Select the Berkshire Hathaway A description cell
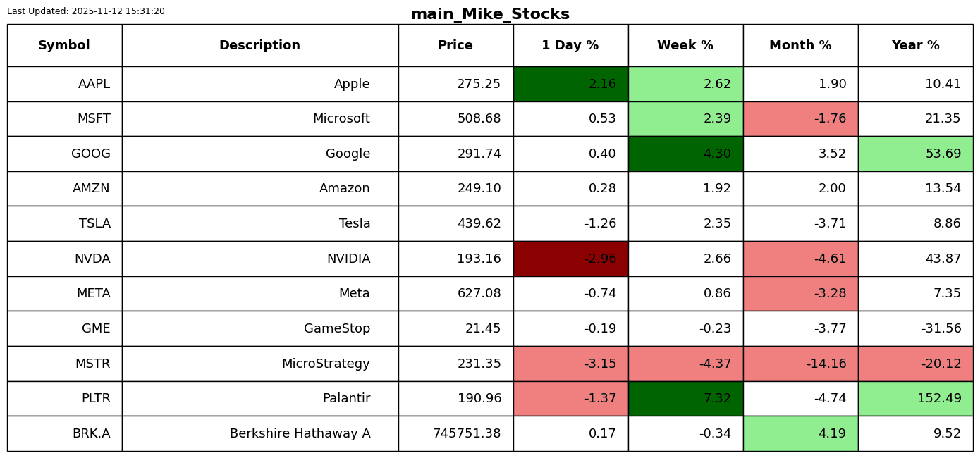 tap(259, 433)
